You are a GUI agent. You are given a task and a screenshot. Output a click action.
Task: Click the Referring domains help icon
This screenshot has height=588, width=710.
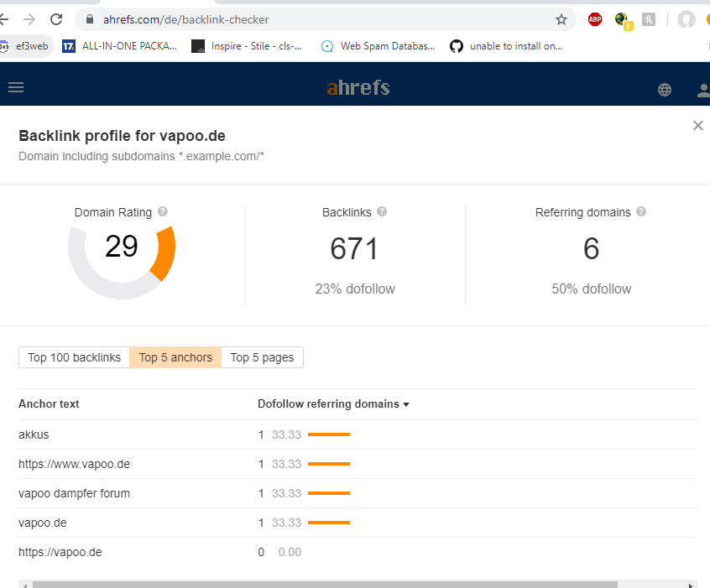(642, 212)
